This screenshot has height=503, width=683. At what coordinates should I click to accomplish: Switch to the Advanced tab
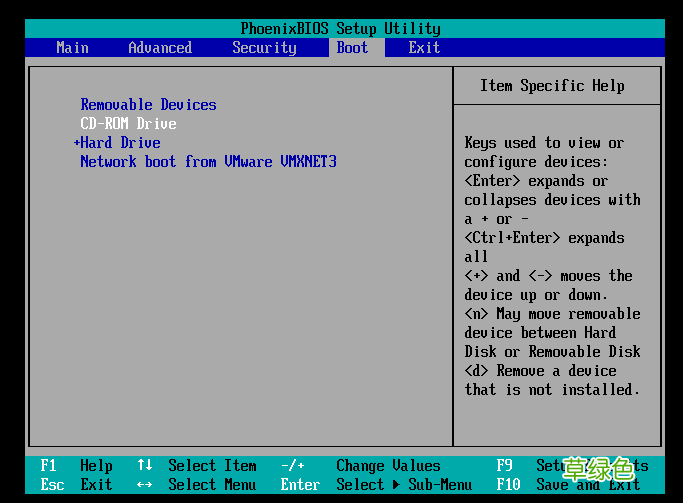click(160, 47)
